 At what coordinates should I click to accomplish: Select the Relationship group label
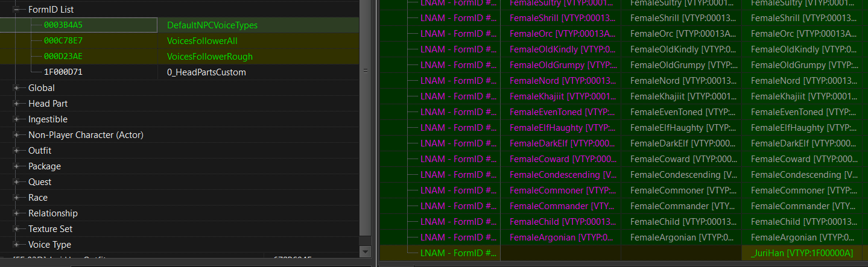click(x=53, y=213)
